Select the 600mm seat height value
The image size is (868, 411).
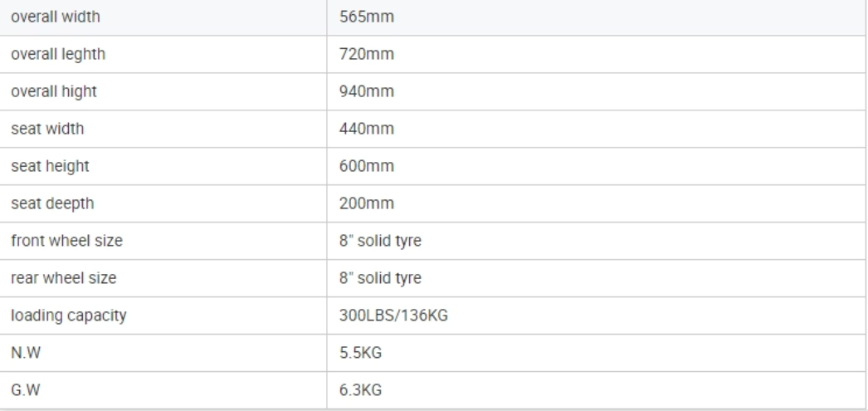coord(367,166)
